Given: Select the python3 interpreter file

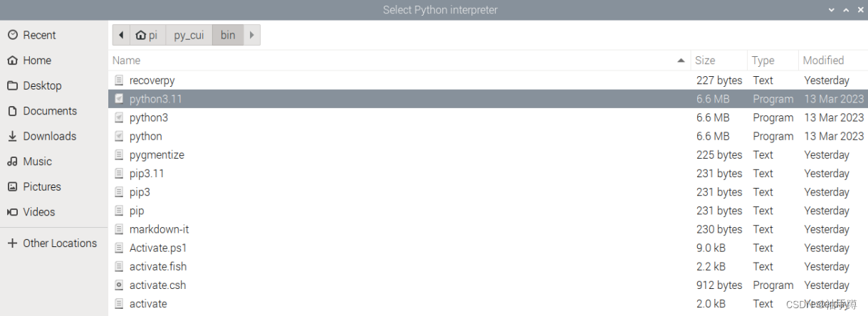Looking at the screenshot, I should [x=149, y=117].
